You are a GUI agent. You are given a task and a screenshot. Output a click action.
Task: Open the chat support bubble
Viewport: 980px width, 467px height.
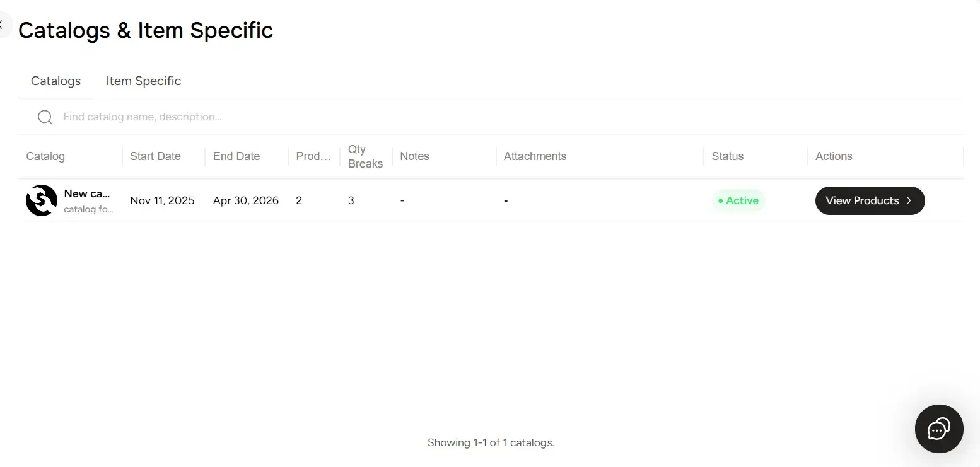coord(938,429)
